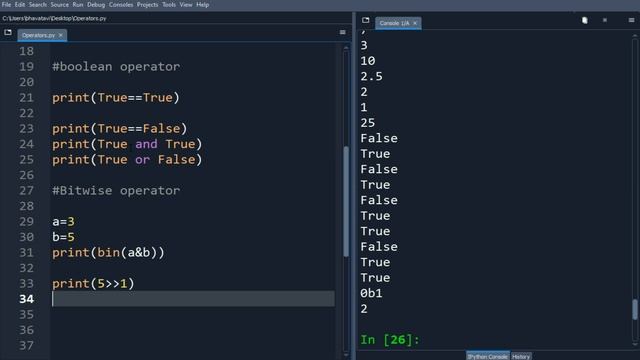This screenshot has height=360, width=640.
Task: Open the View menu
Action: click(186, 4)
